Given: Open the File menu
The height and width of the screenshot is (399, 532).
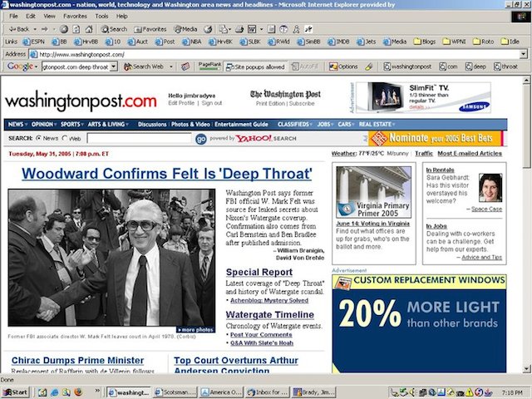Looking at the screenshot, I should [x=13, y=16].
